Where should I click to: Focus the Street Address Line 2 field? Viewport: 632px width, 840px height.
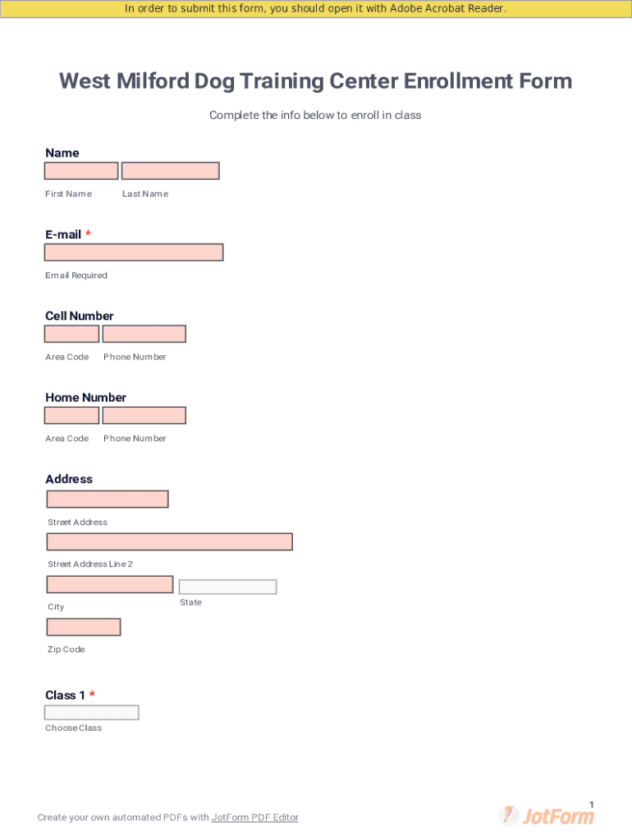pyautogui.click(x=169, y=541)
